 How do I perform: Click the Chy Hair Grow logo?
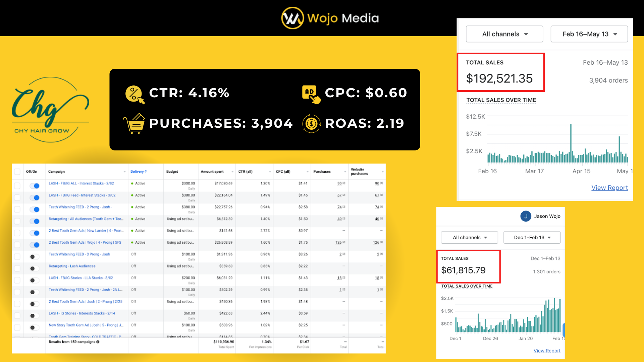[50, 110]
